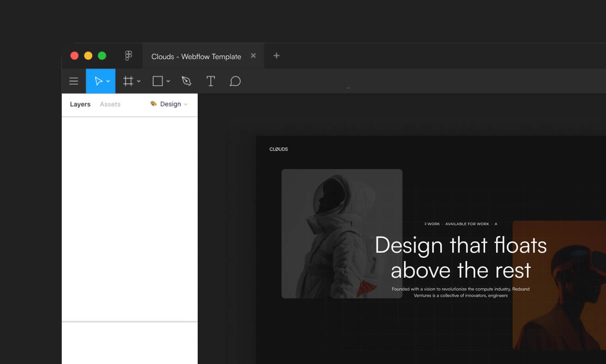Click the green fullscreen window button
Viewport: 606px width, 364px height.
click(102, 56)
